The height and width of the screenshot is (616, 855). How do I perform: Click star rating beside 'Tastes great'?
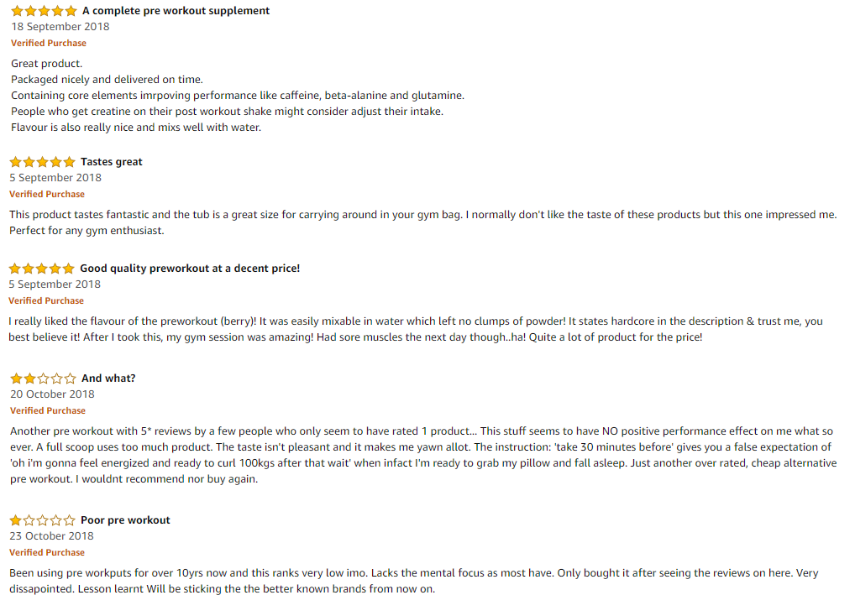click(43, 162)
